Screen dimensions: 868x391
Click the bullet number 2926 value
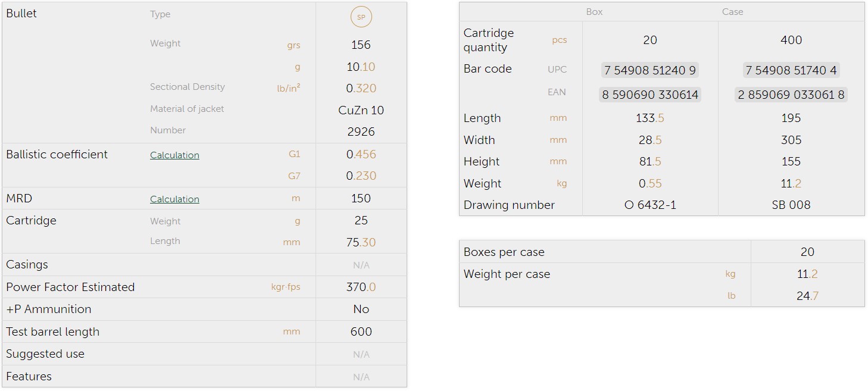click(361, 132)
